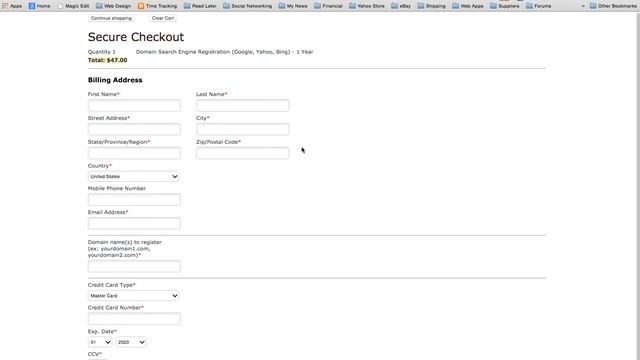Click the Mobile Phone Number field
The width and height of the screenshot is (640, 360).
click(x=134, y=200)
